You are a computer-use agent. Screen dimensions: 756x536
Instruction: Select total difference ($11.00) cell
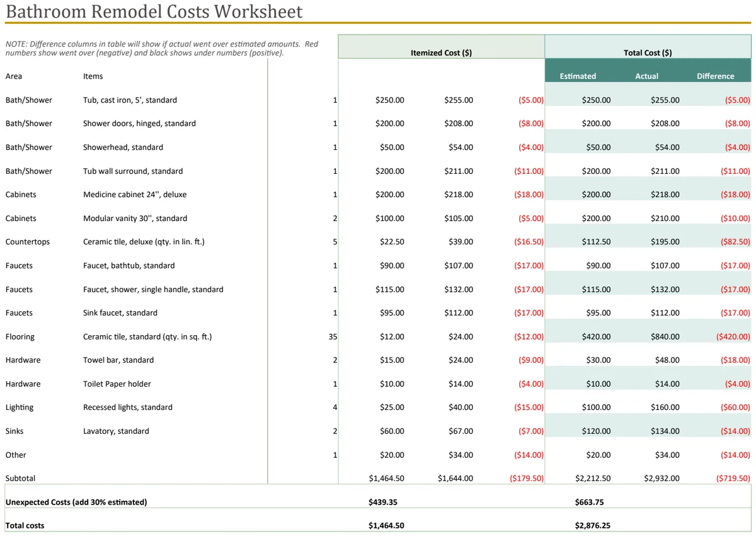(735, 171)
